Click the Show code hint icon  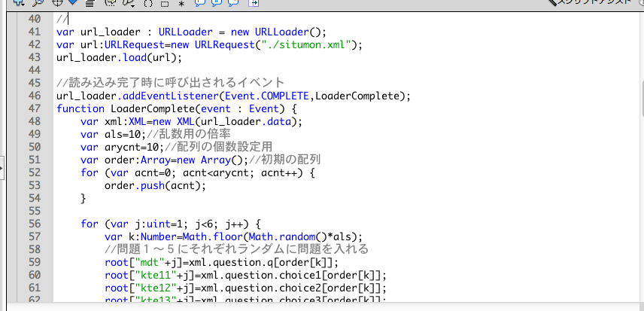(111, 3)
